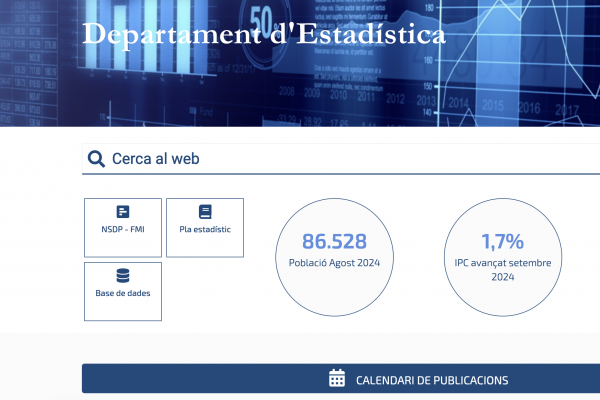Select the 1,7% IPC figure
The width and height of the screenshot is (600, 400).
pyautogui.click(x=502, y=241)
